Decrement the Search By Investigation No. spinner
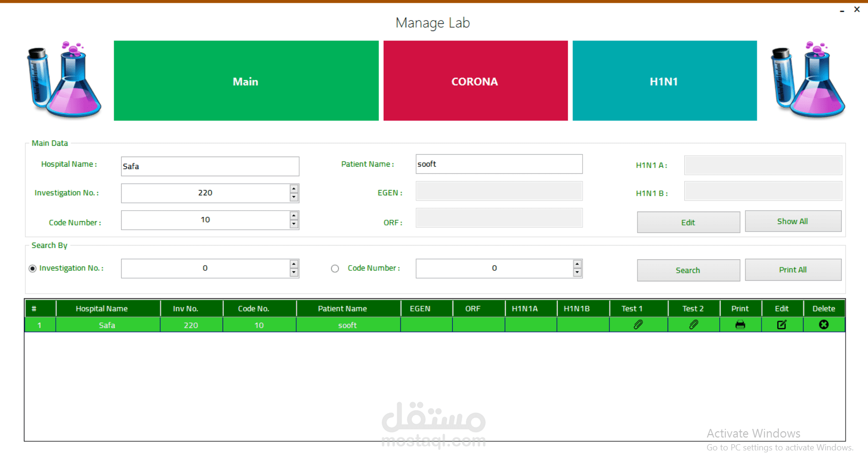Viewport: 868px width, 459px height. [294, 273]
